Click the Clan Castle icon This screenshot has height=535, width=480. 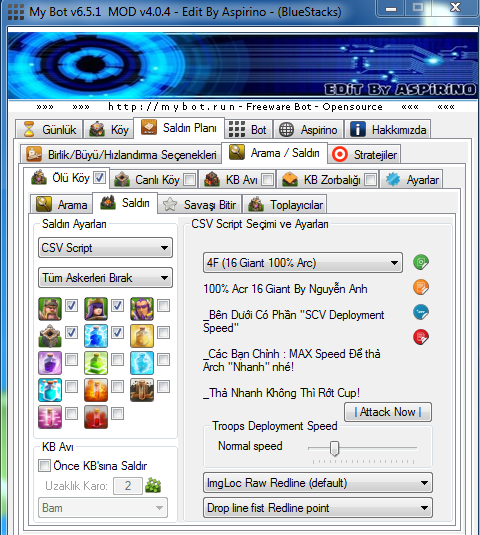[50, 336]
